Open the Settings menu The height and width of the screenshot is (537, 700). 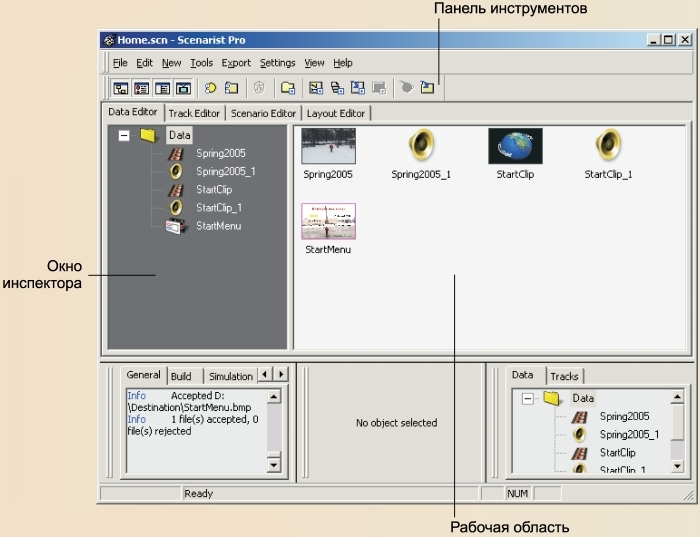pyautogui.click(x=278, y=63)
